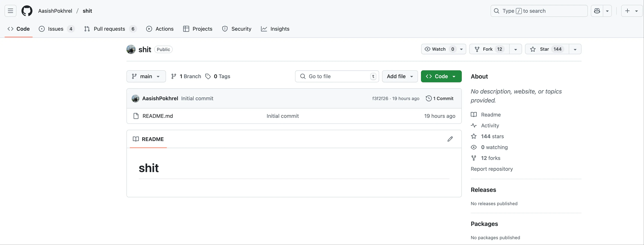Open the Packages heading link
Viewport: 644px width, 245px height.
484,224
